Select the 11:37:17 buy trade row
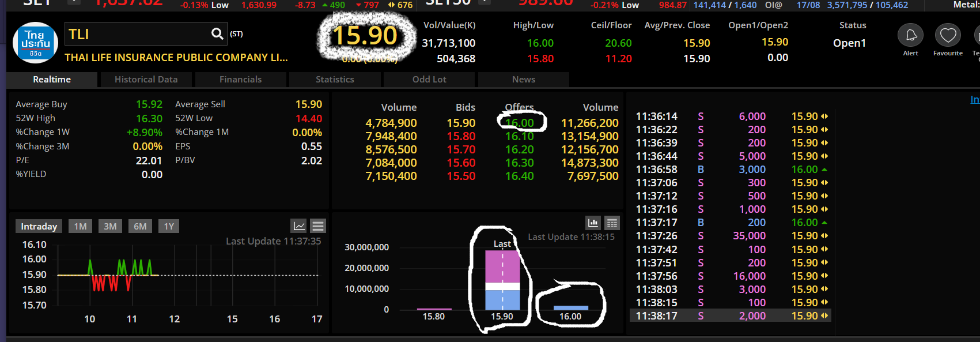This screenshot has width=980, height=342. pyautogui.click(x=732, y=223)
